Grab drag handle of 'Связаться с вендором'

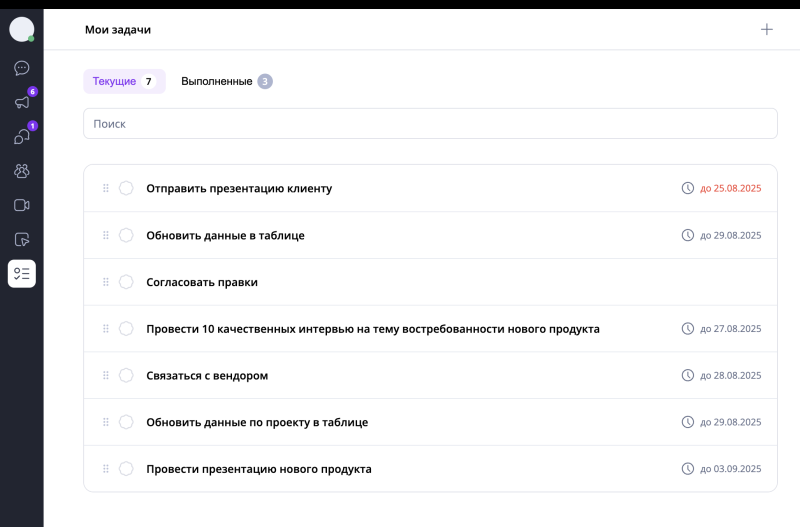pyautogui.click(x=106, y=375)
